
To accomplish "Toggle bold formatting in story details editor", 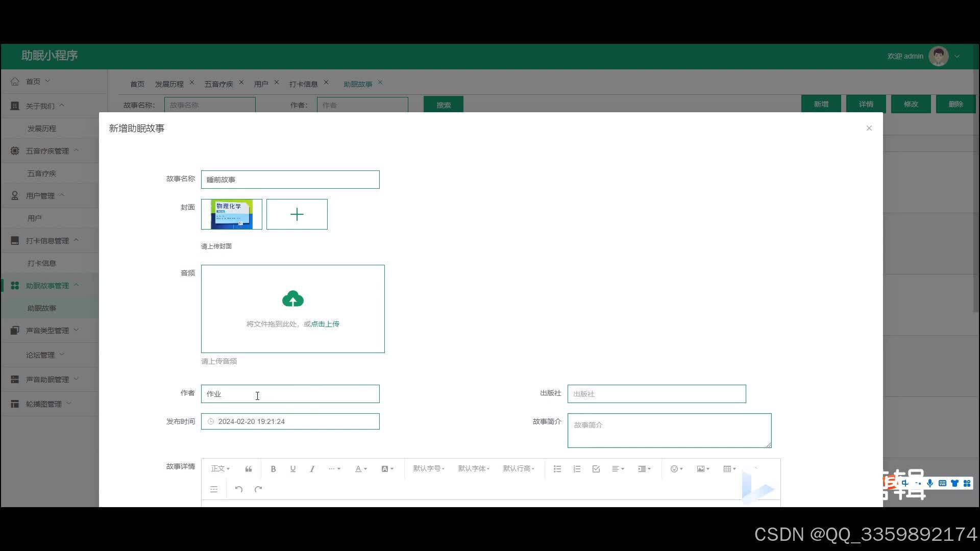I will pyautogui.click(x=273, y=469).
